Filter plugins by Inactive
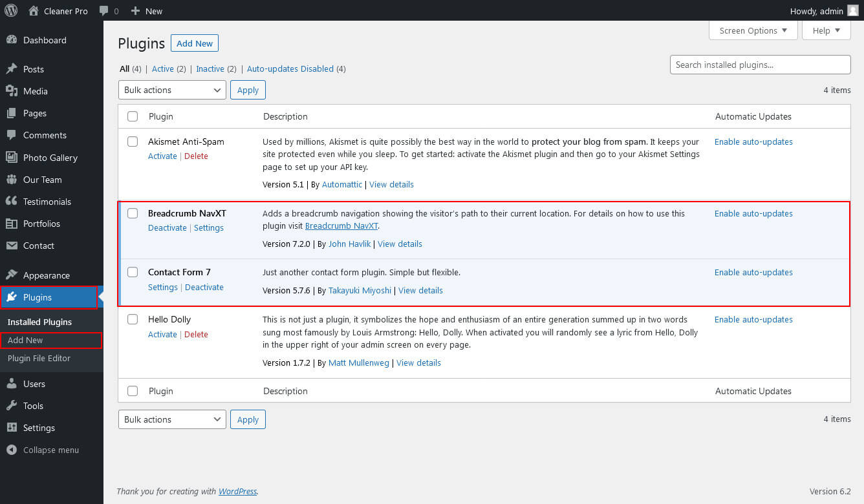 pyautogui.click(x=210, y=68)
